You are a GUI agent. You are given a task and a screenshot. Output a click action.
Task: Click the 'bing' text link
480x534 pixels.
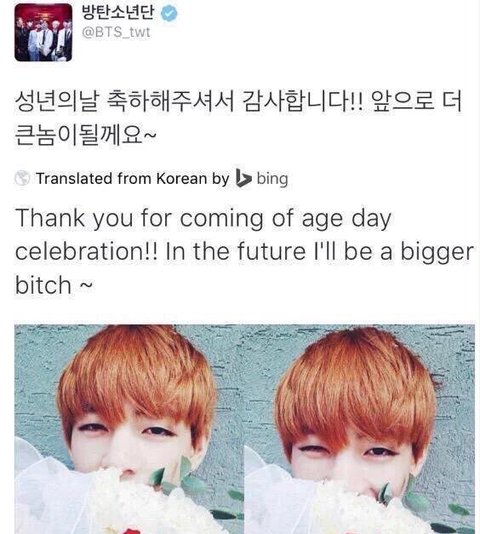click(x=272, y=179)
